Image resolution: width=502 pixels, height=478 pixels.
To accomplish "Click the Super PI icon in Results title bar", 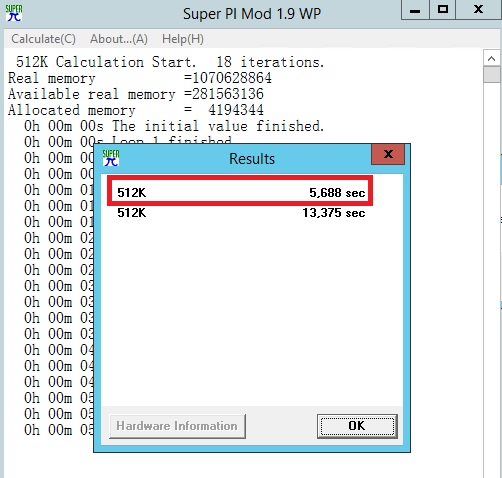I will point(111,158).
